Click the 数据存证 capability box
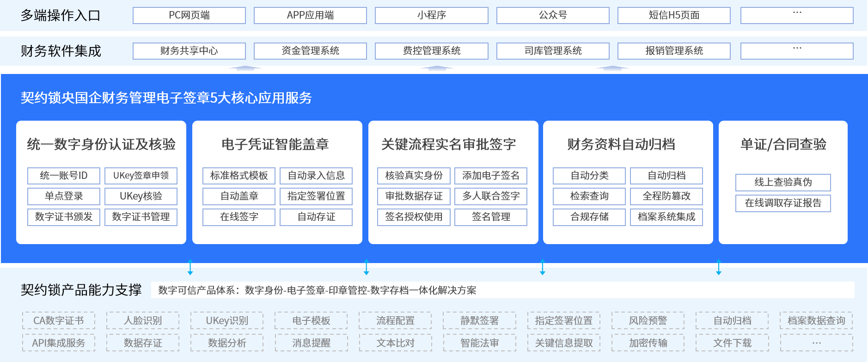The height and width of the screenshot is (362, 868). click(143, 343)
